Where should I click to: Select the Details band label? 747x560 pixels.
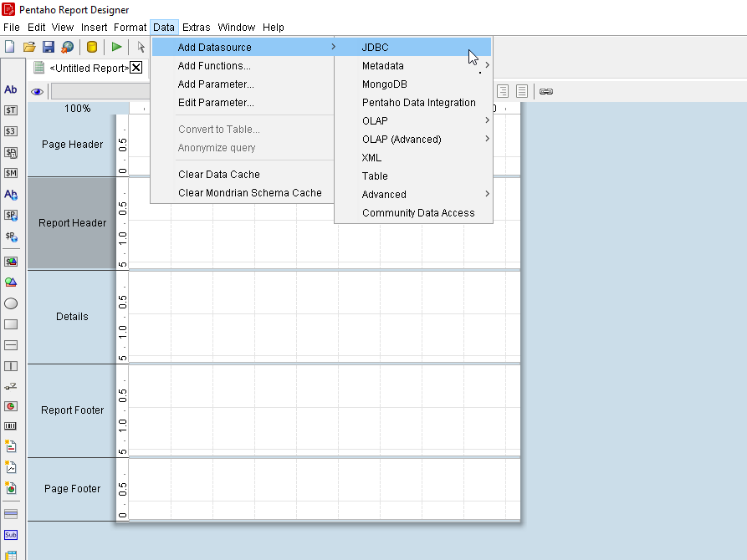tap(72, 317)
